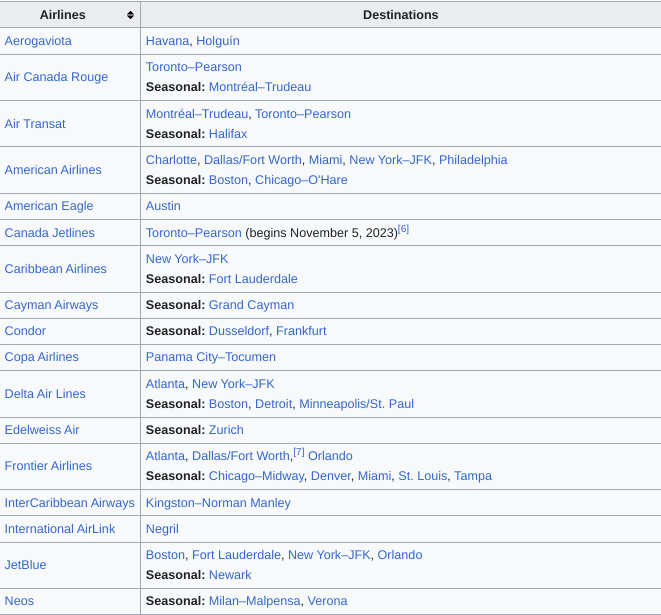Open Toronto–Pearson in Air Transat row
The image size is (661, 615).
[x=303, y=114]
